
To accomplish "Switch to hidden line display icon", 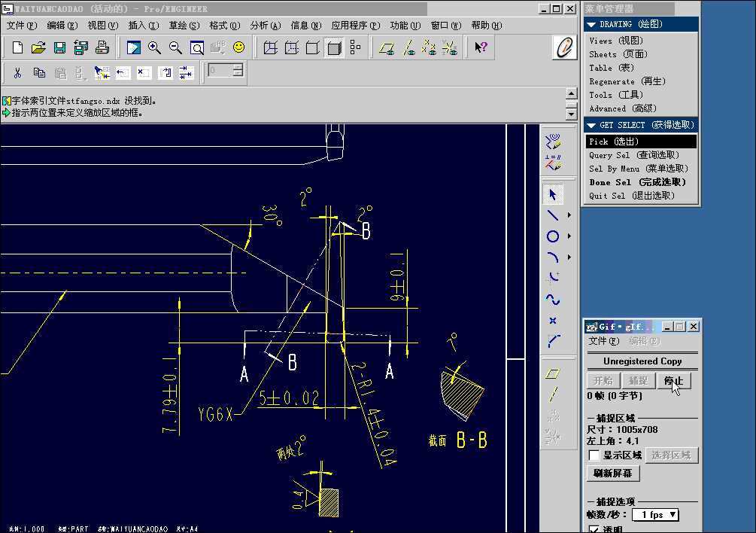I will coord(292,47).
